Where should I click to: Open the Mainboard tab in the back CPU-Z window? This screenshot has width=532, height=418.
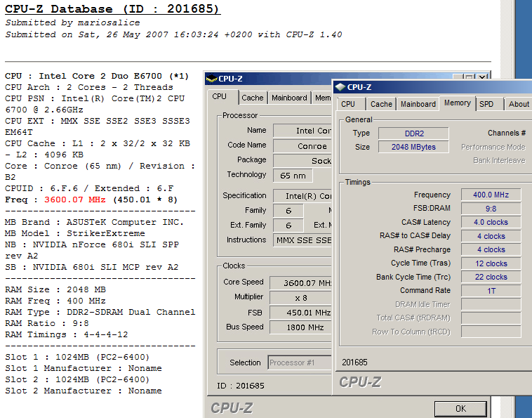coord(289,98)
